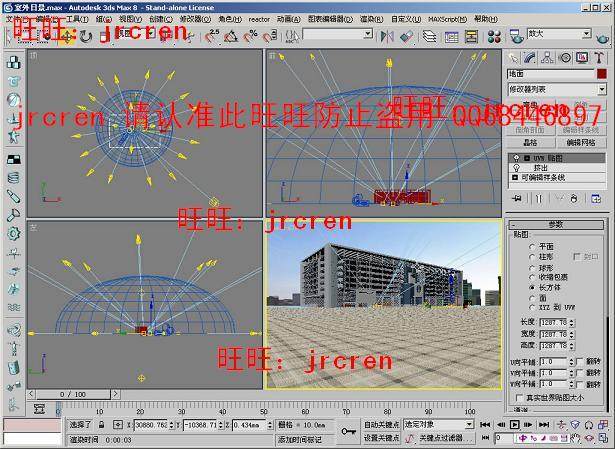This screenshot has height=449, width=615.
Task: Select the Rotate tool in main toolbar
Action: 86,37
